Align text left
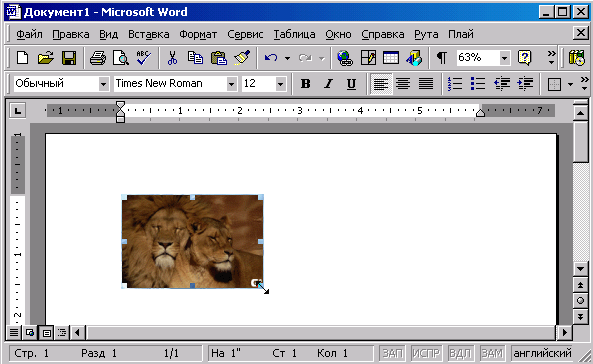593x364 pixels. pyautogui.click(x=381, y=84)
